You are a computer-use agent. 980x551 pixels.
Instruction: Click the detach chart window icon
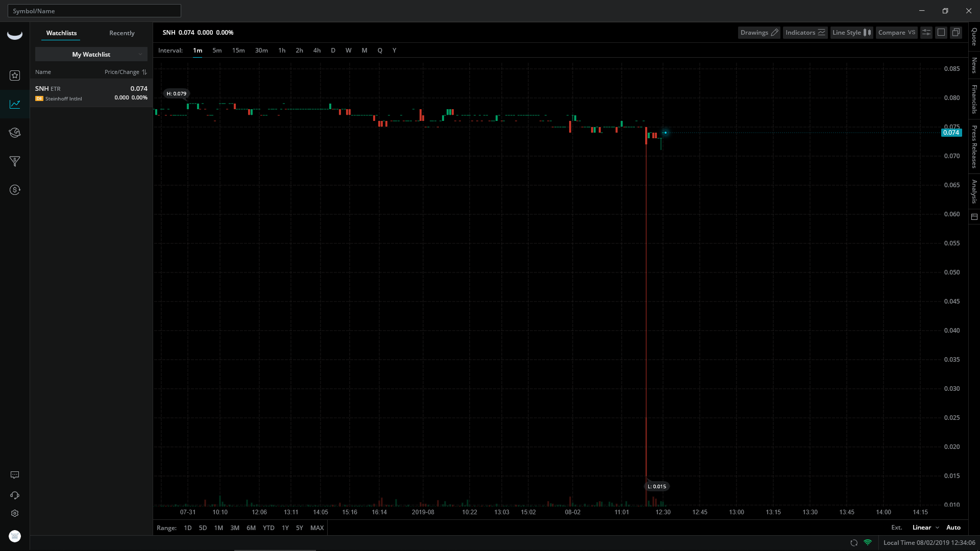pyautogui.click(x=956, y=33)
